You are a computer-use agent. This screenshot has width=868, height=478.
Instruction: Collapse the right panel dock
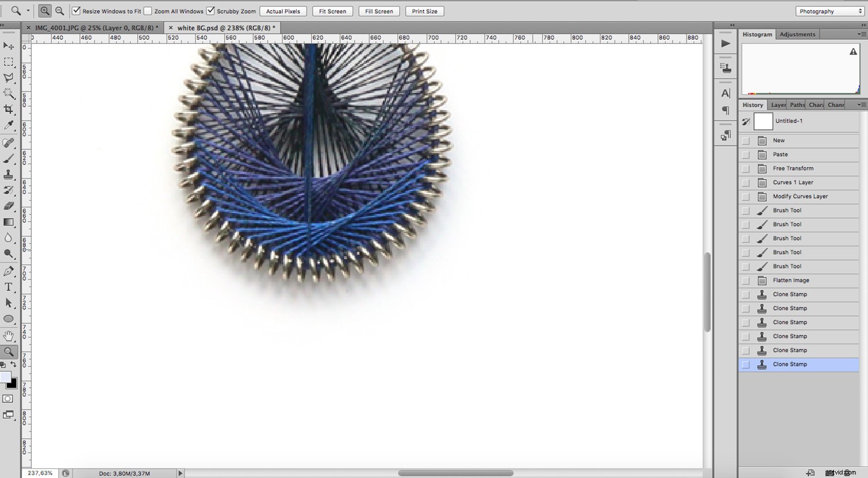pyautogui.click(x=731, y=25)
